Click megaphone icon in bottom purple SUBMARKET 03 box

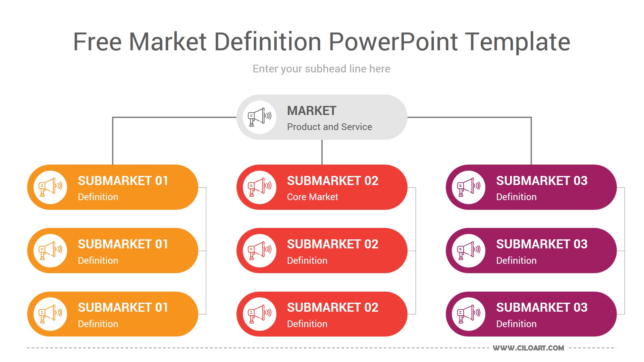pyautogui.click(x=469, y=314)
